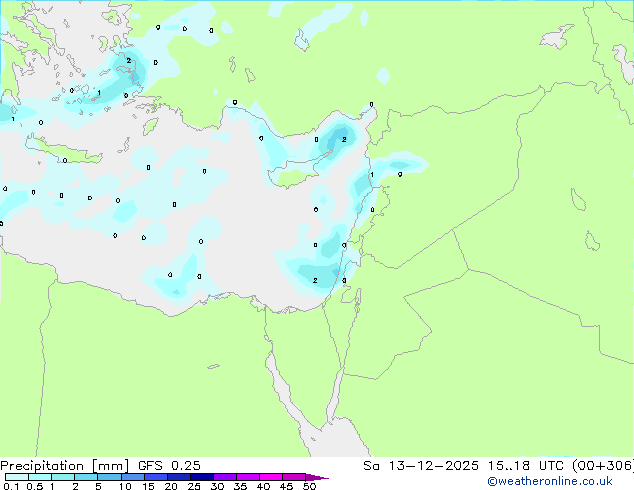Viewport: 634px width, 490px height.
Task: Click the legend label "15"
Action: pos(148,486)
